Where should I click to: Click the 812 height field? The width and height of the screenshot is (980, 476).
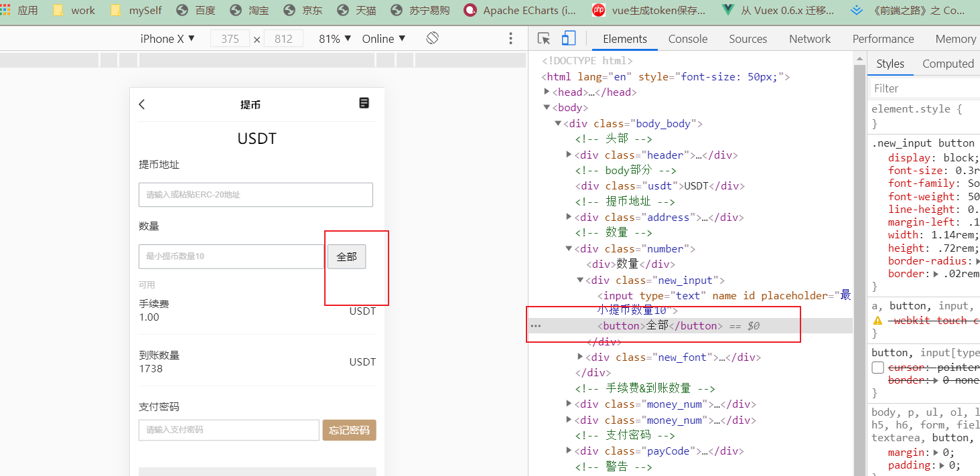[x=283, y=39]
